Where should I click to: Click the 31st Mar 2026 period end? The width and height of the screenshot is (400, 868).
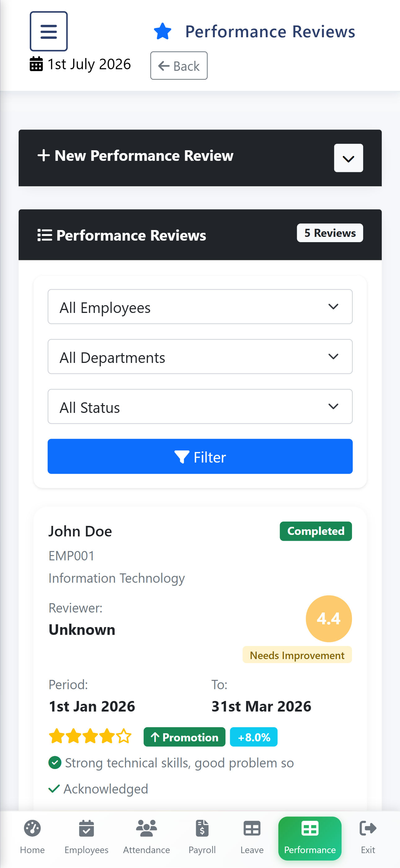coord(261,706)
